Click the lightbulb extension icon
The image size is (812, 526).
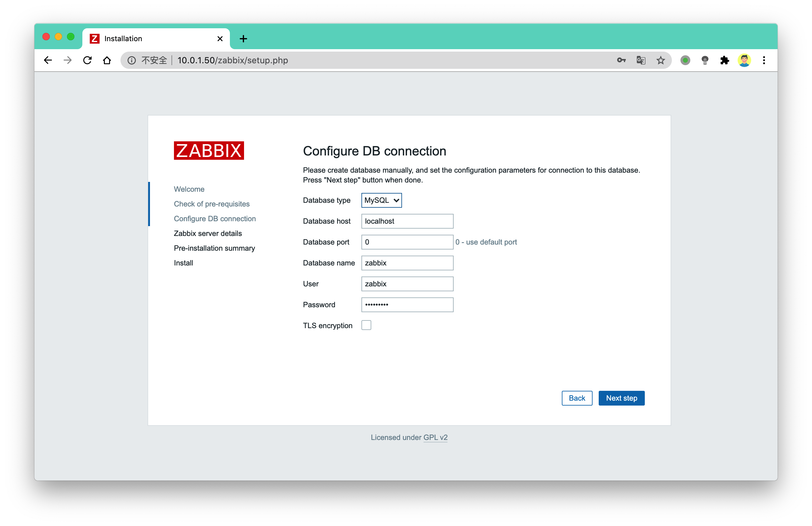(705, 61)
